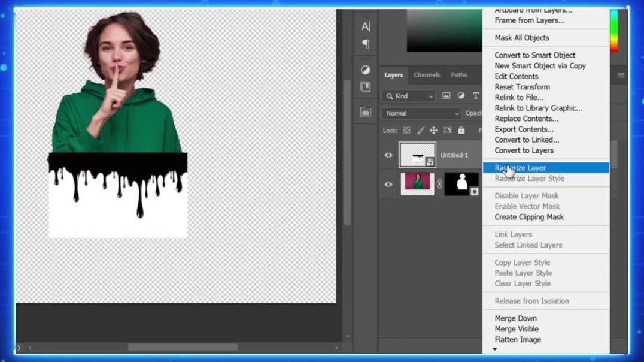This screenshot has width=644, height=362.
Task: Click the type layers filter icon
Action: coord(476,95)
